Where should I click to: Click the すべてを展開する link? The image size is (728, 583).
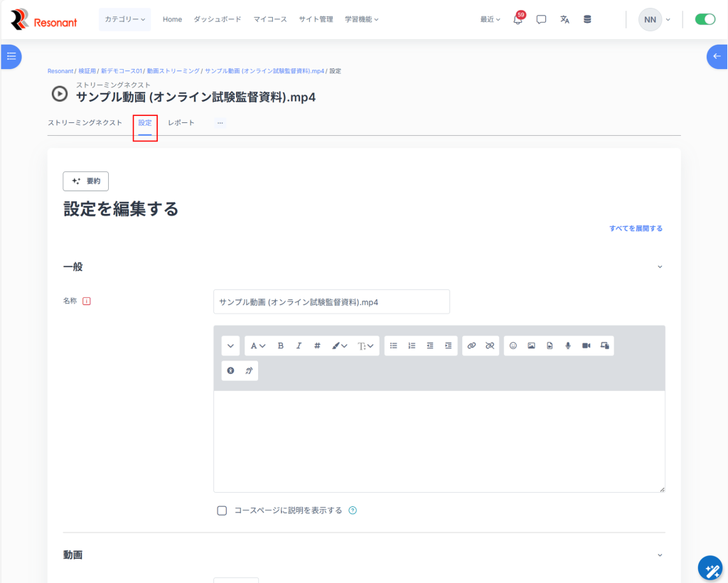click(x=636, y=228)
